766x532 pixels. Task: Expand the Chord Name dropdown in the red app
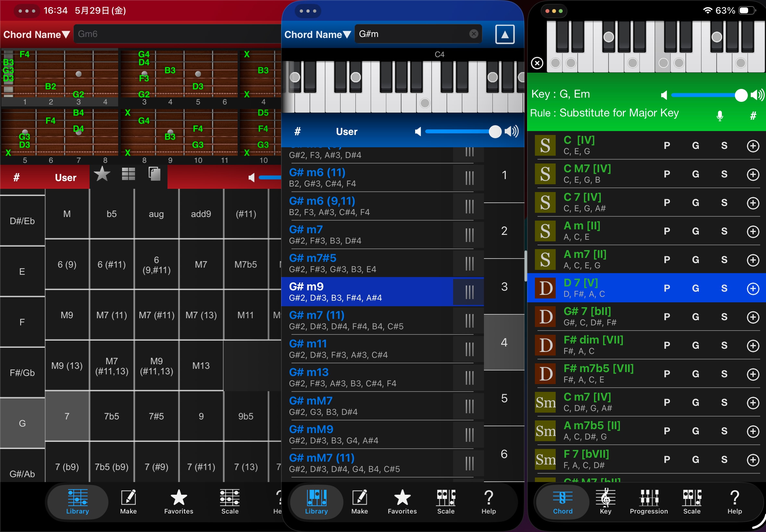coord(37,34)
